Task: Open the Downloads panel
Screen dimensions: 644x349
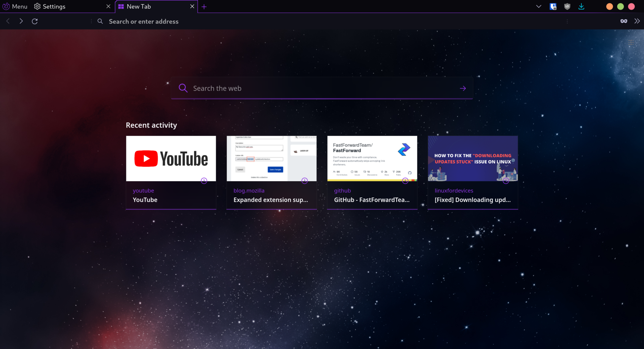Action: pos(581,6)
